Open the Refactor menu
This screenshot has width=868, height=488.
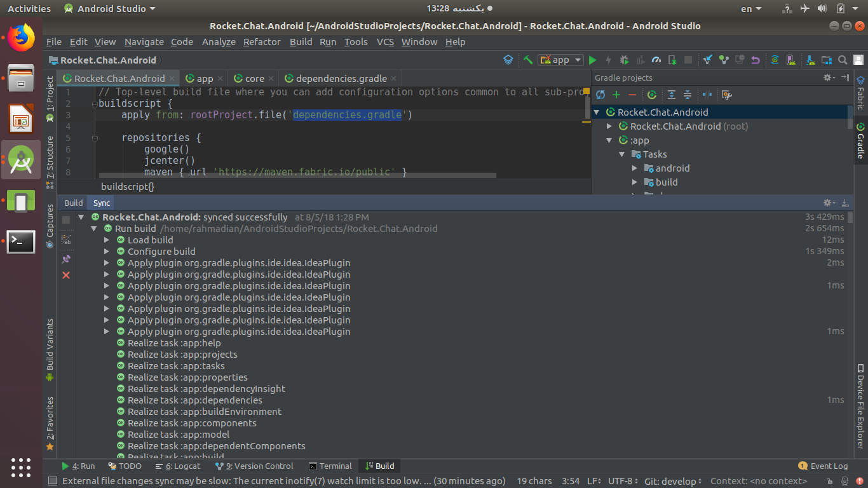[x=262, y=42]
